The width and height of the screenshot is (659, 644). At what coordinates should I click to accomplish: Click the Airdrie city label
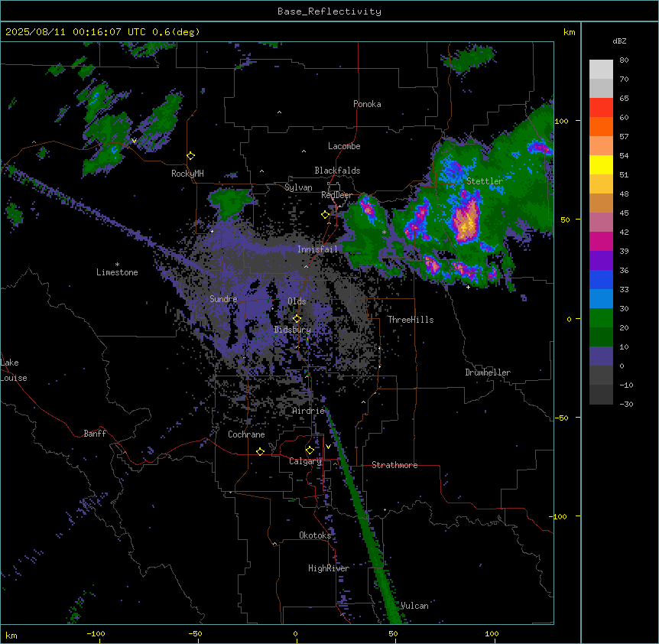(309, 411)
